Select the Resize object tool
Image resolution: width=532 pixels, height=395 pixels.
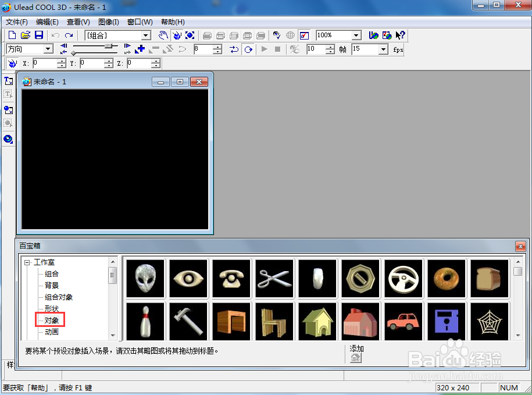[x=190, y=35]
